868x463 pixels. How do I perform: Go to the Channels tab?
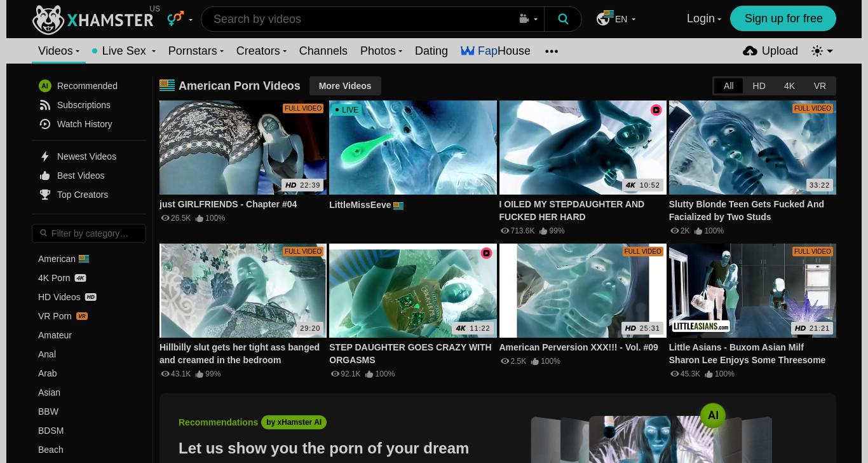[323, 51]
